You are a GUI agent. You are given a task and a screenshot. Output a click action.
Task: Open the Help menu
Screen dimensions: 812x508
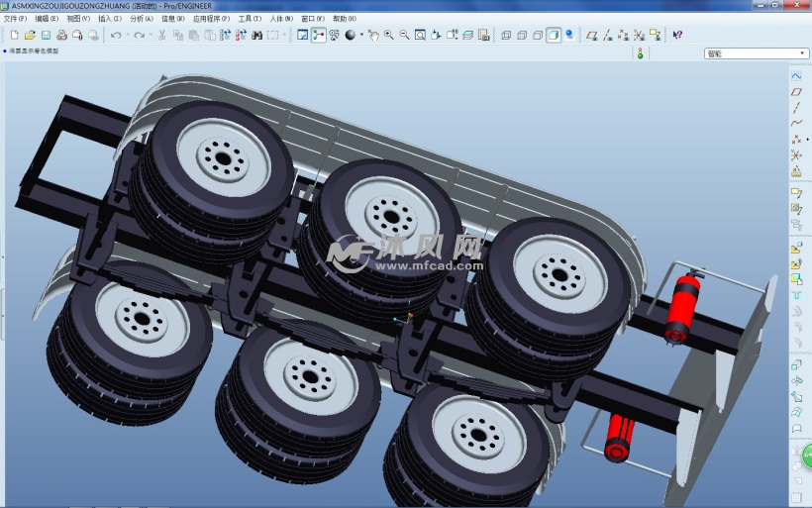(x=345, y=19)
